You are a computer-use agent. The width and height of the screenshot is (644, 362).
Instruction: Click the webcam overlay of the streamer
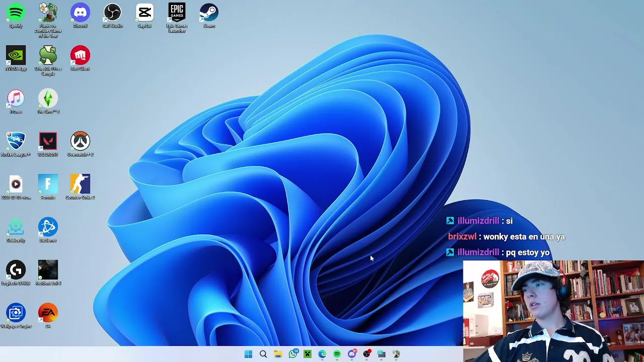coord(553,311)
